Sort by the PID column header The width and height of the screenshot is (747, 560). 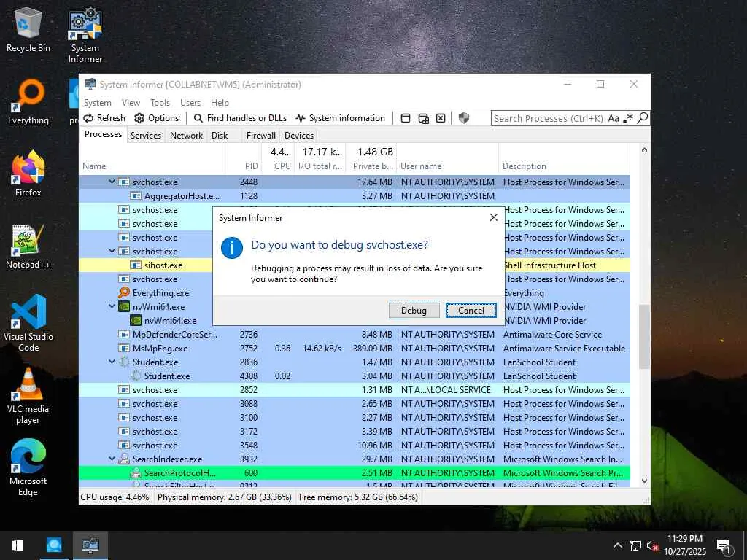(x=243, y=166)
